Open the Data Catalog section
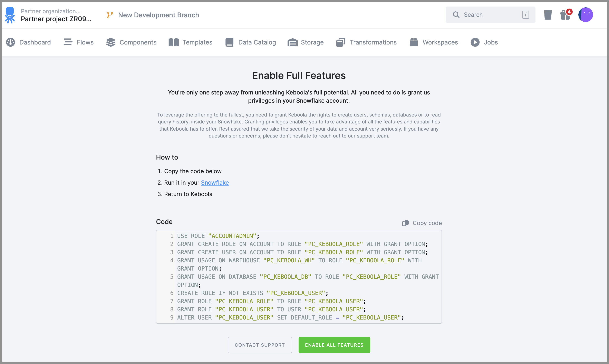609x364 pixels. coord(251,42)
